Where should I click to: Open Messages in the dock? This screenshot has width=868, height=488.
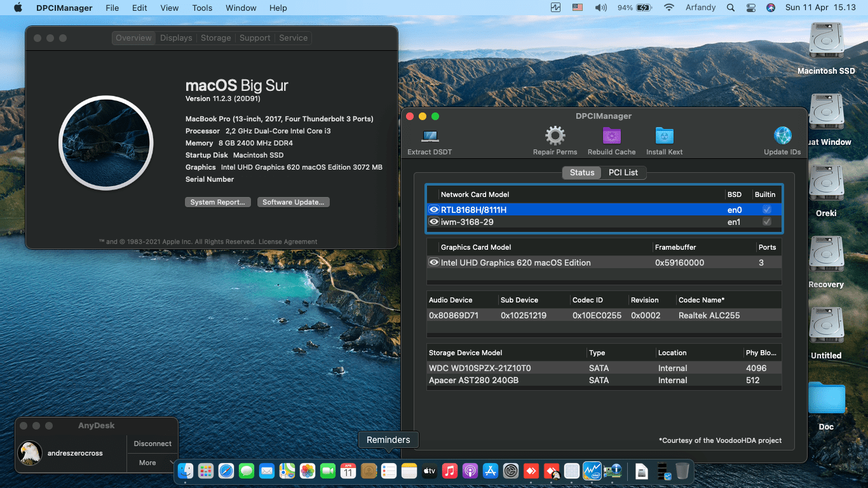tap(247, 471)
